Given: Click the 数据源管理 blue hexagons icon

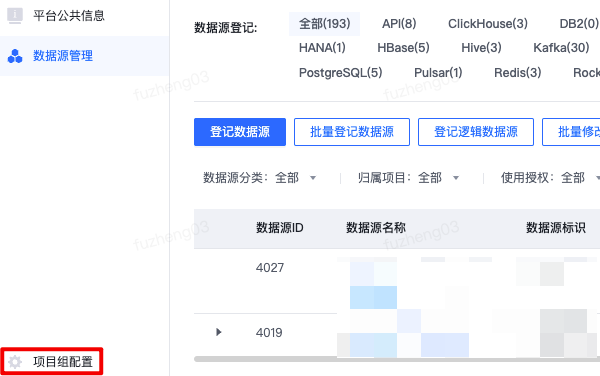Looking at the screenshot, I should [15, 56].
